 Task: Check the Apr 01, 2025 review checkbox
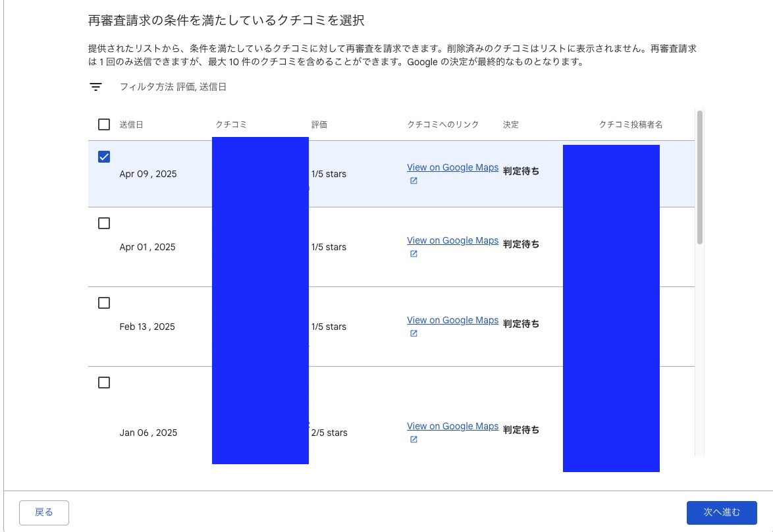(x=103, y=223)
